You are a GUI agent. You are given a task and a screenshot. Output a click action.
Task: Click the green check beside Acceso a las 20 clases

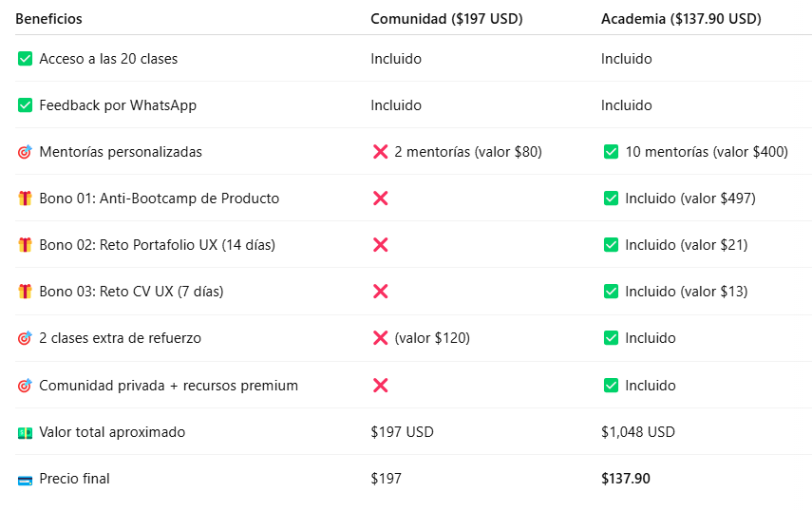tap(25, 59)
